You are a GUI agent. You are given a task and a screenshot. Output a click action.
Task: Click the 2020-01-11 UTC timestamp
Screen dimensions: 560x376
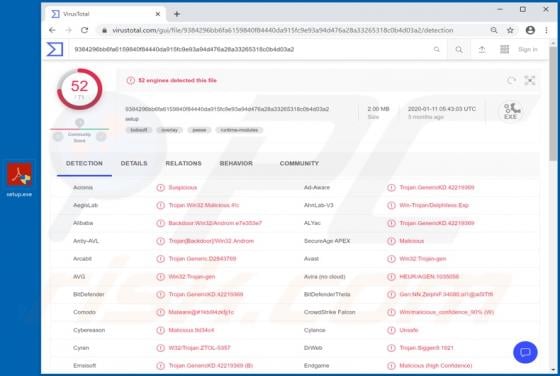point(442,109)
